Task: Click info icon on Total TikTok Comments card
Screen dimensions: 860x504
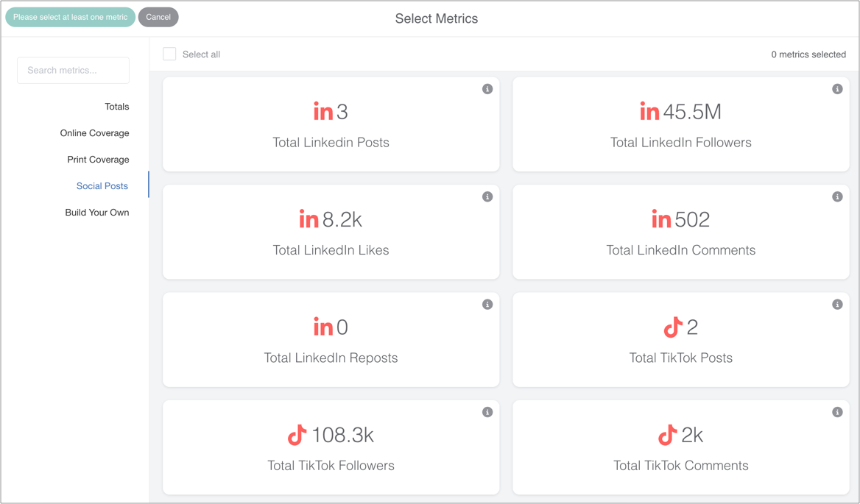Action: pyautogui.click(x=837, y=412)
